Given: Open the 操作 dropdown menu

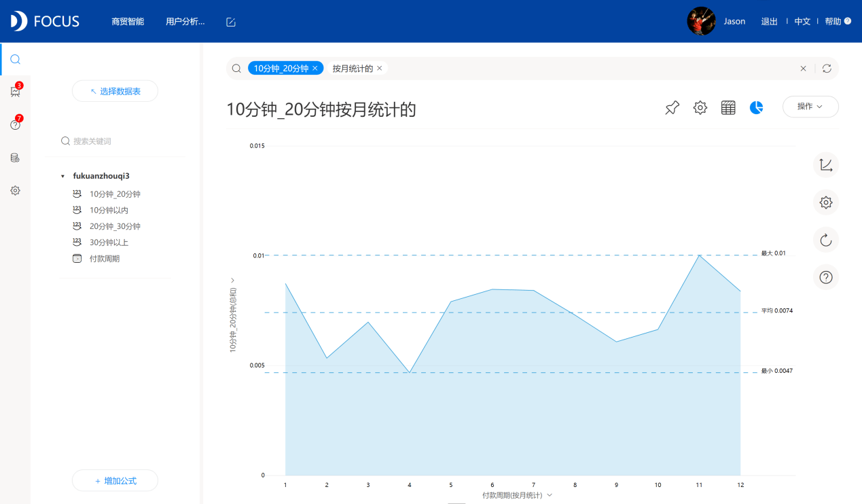Looking at the screenshot, I should [x=810, y=107].
